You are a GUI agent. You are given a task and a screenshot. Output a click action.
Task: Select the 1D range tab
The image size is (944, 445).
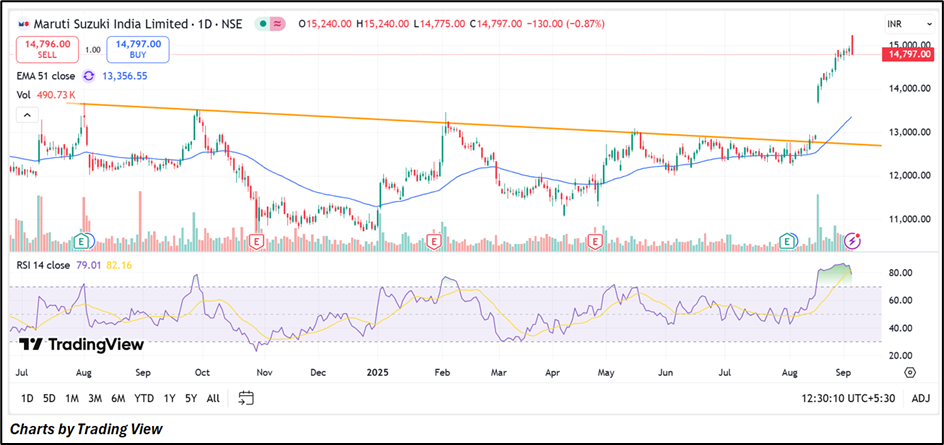pos(27,398)
